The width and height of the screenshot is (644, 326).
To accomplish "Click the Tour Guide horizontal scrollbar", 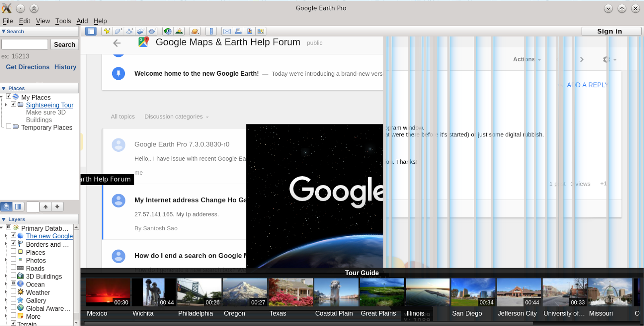I will coord(308,323).
